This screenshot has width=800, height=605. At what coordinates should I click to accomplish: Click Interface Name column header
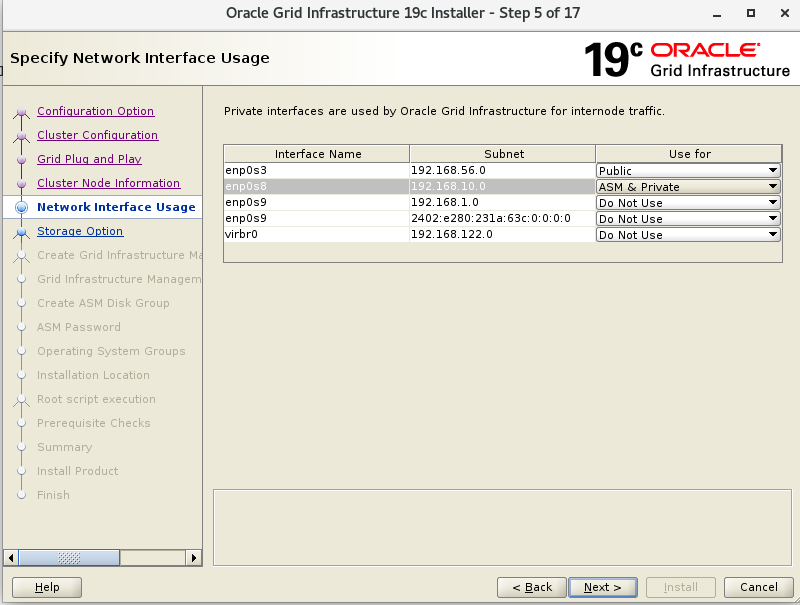pyautogui.click(x=317, y=154)
